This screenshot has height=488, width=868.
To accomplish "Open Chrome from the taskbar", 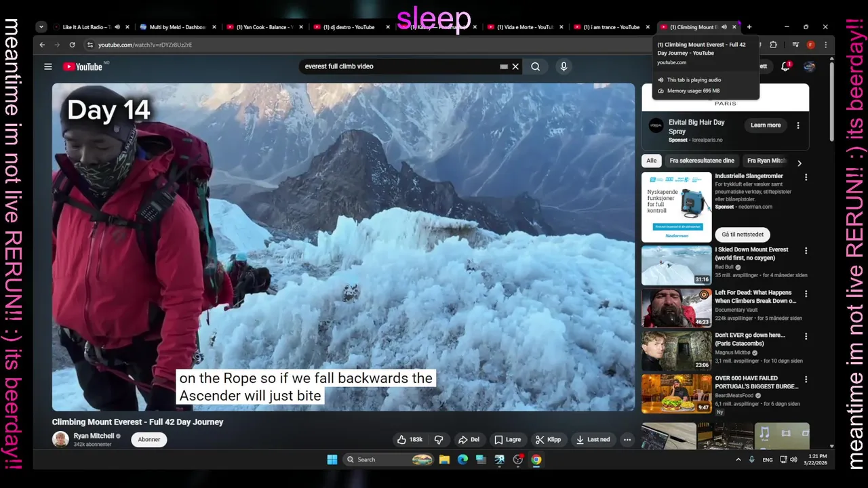I will coord(536,460).
